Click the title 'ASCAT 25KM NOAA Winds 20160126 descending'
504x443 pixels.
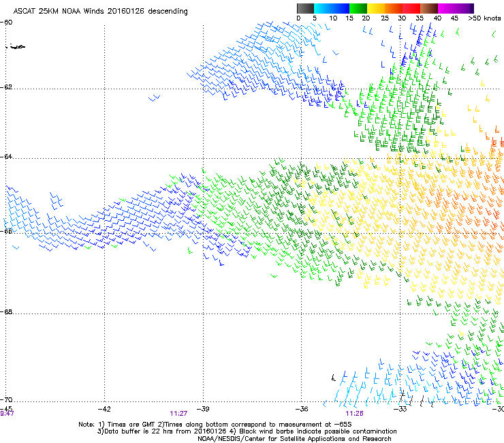coord(100,12)
